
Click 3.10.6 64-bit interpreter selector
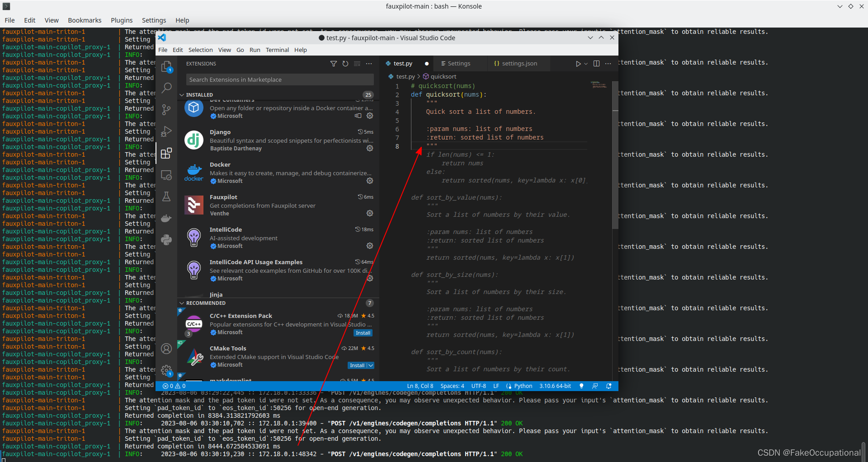555,386
